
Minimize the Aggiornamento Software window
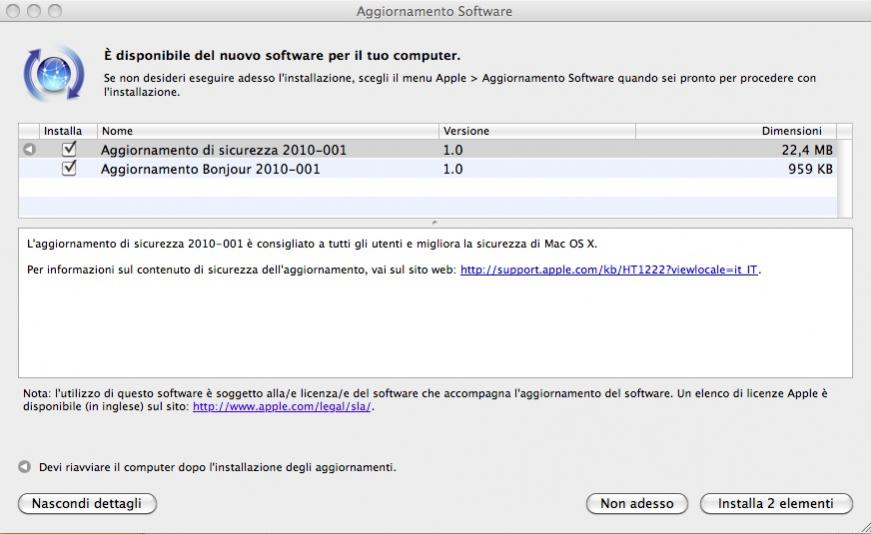(x=34, y=11)
